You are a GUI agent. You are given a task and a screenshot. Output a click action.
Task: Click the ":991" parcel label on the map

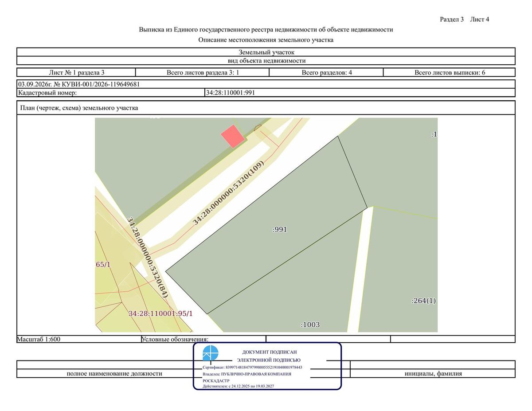280,230
